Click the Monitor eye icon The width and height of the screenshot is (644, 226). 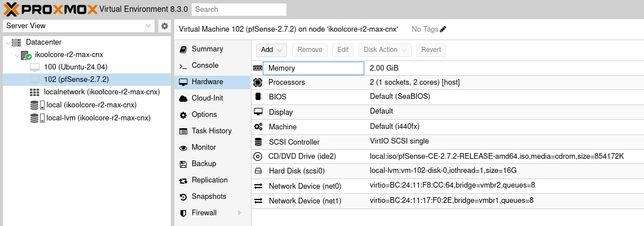(184, 148)
